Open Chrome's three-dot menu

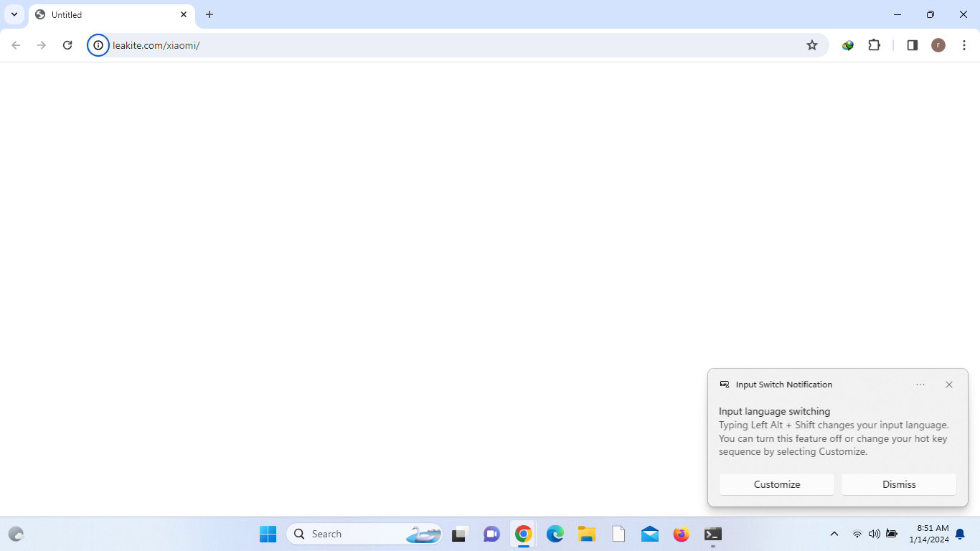tap(964, 45)
